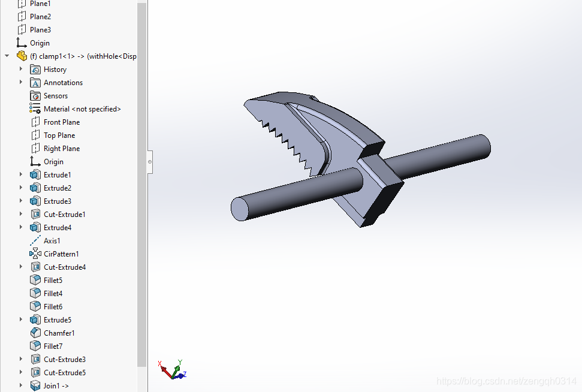Click the Material not specified icon
Screen dimensions: 582x392
coord(35,108)
